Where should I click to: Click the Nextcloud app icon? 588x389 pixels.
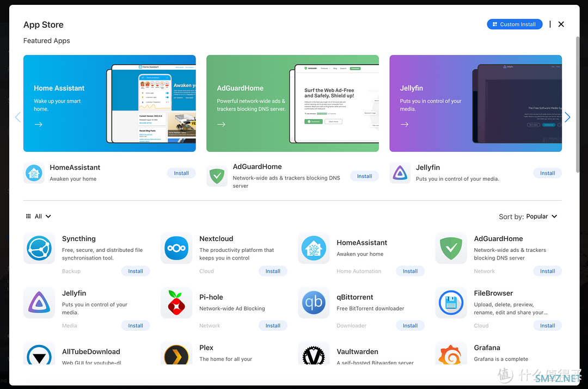click(x=176, y=248)
